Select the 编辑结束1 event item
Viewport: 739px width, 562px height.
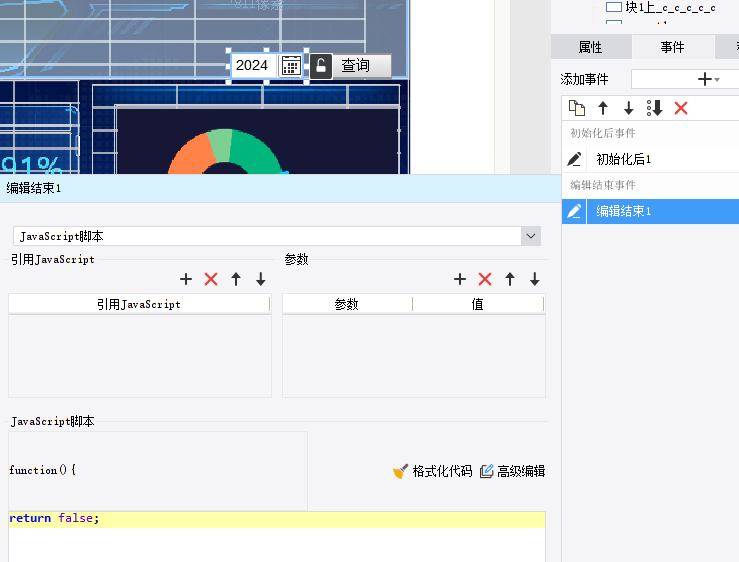pos(624,211)
